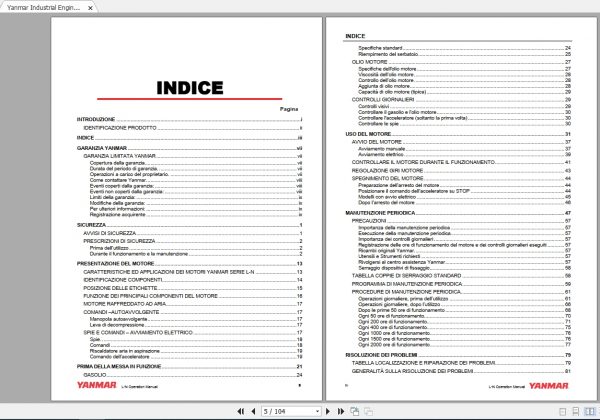
Task: Switch to continuous scrolling page view
Action: tap(576, 412)
